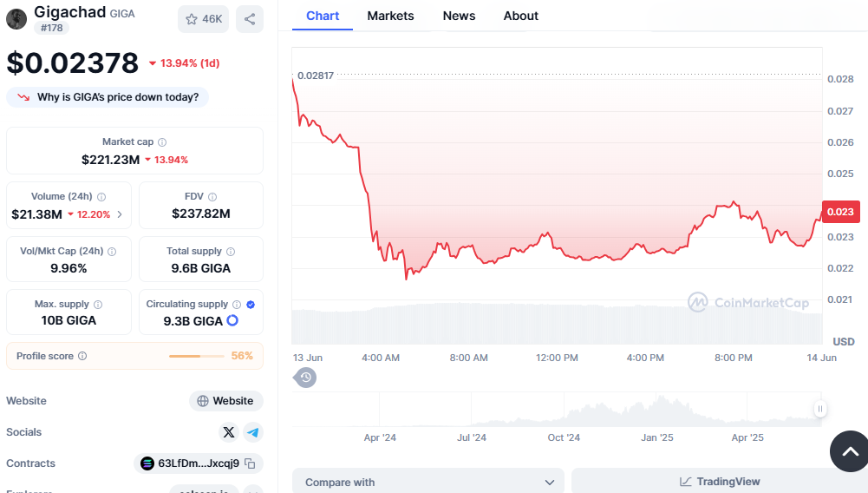Screen dimensions: 868x493
Task: Click the 9.96% Vol/Mkt Cap value
Action: tap(69, 268)
